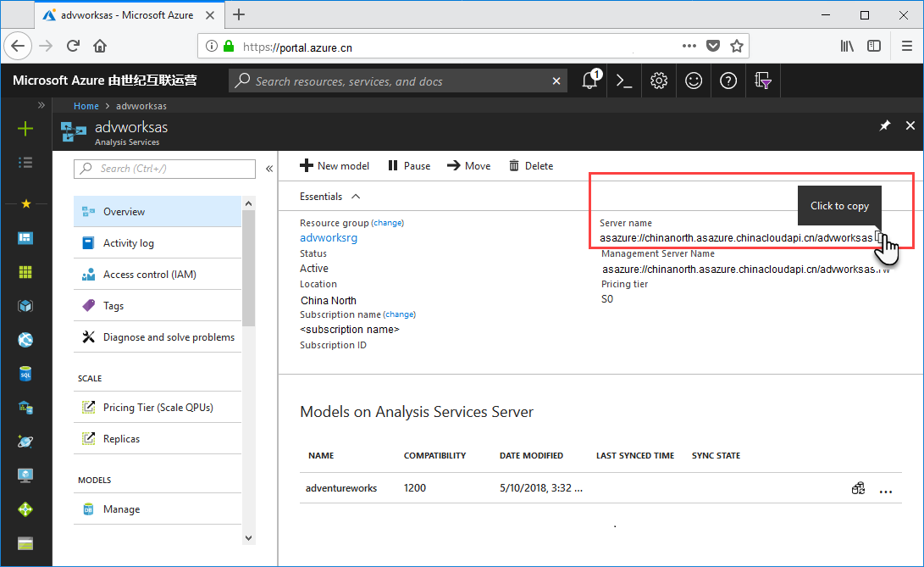The height and width of the screenshot is (567, 924).
Task: Open the directory and subscription filter icon
Action: (763, 81)
